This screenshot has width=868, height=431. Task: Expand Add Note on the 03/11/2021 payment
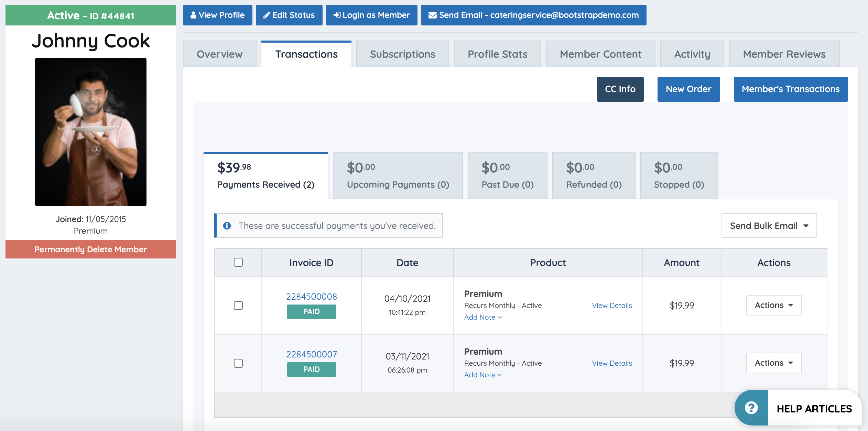click(x=482, y=375)
